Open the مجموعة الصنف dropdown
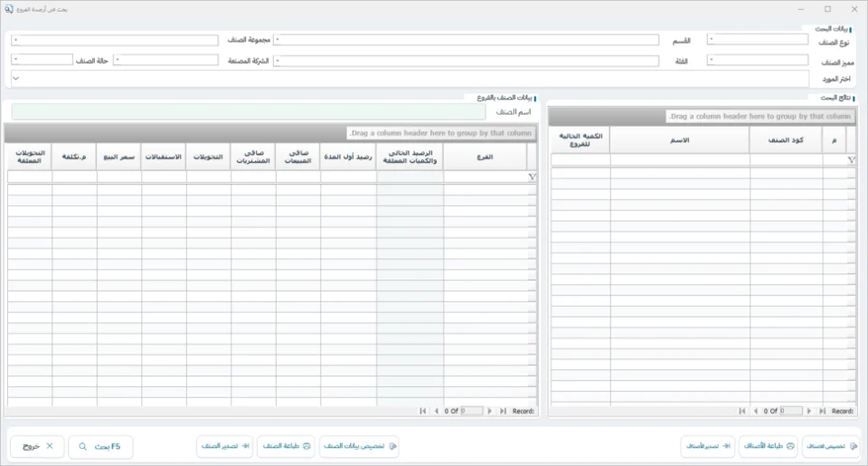This screenshot has height=466, width=868. click(115, 41)
